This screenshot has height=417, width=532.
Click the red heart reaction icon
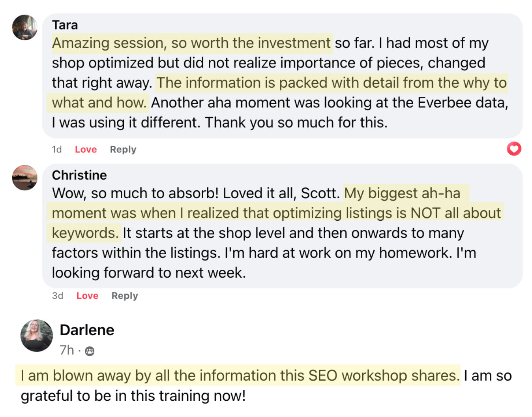click(x=514, y=149)
